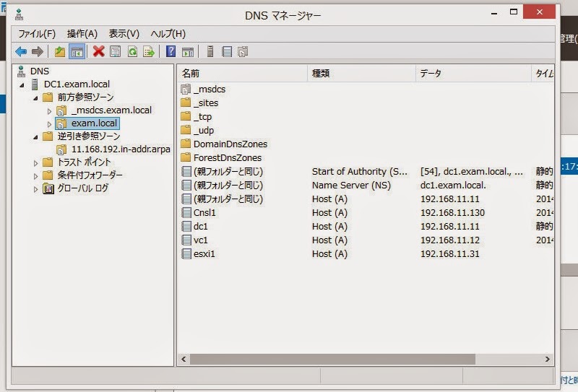Click the ForestDnsZones folder icon
Viewport: 578px width, 392px height.
point(186,157)
